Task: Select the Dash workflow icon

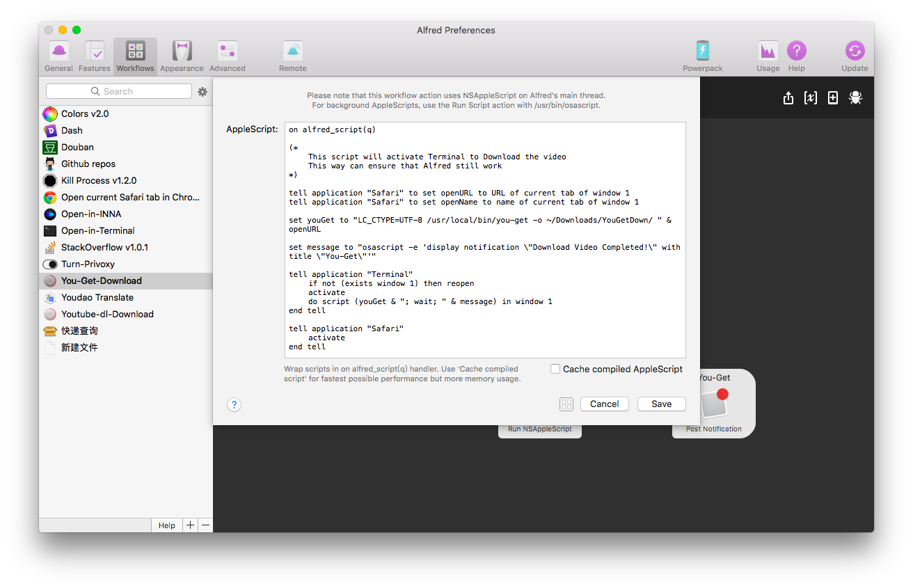Action: pos(50,131)
